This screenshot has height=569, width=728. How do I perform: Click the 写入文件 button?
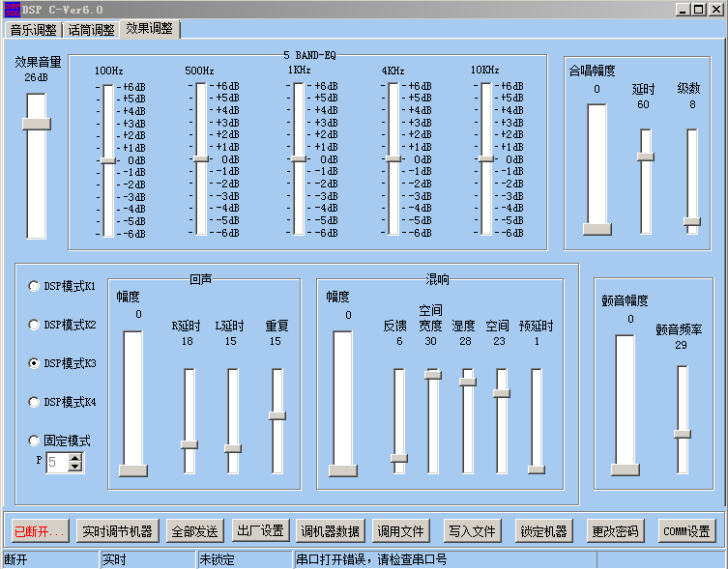click(472, 531)
